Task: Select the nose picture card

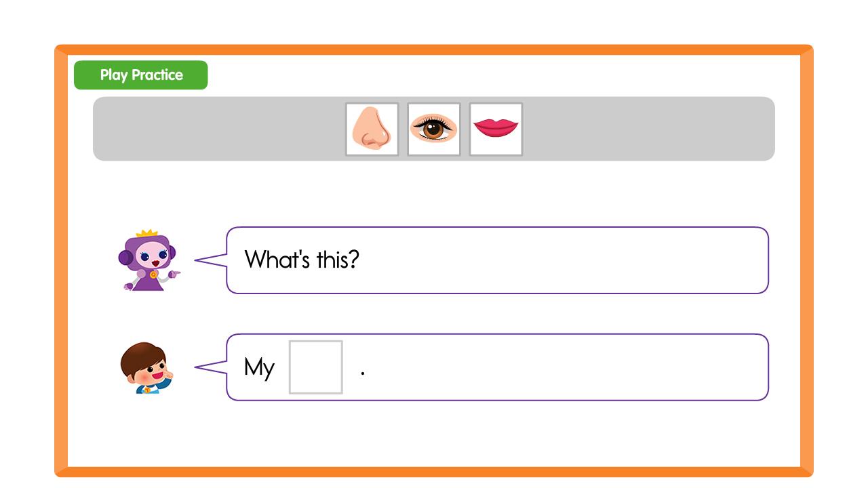Action: [x=372, y=129]
